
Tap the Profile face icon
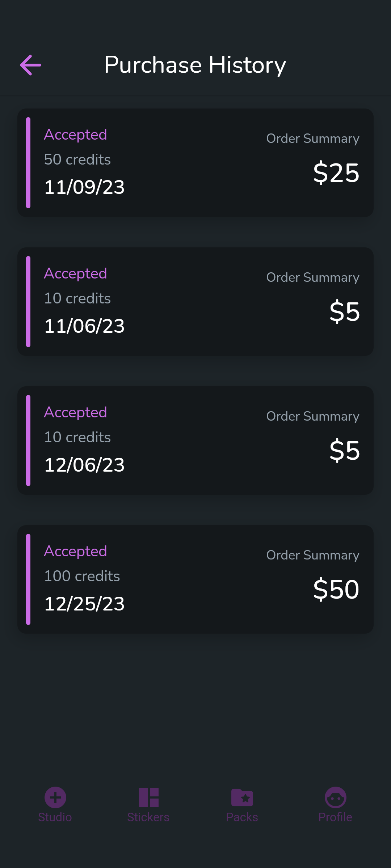pyautogui.click(x=335, y=797)
